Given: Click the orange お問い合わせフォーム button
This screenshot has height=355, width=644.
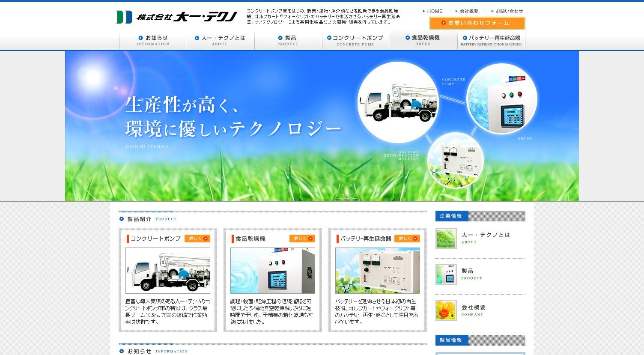Looking at the screenshot, I should 477,23.
